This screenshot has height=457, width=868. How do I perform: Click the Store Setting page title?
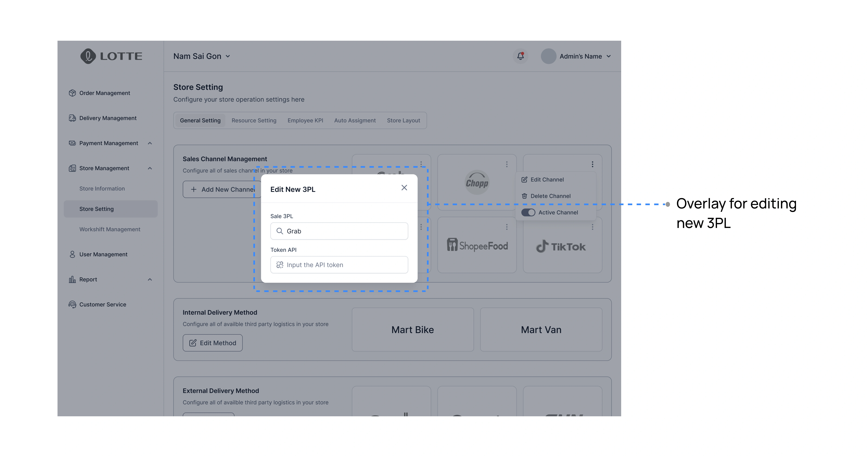point(198,87)
